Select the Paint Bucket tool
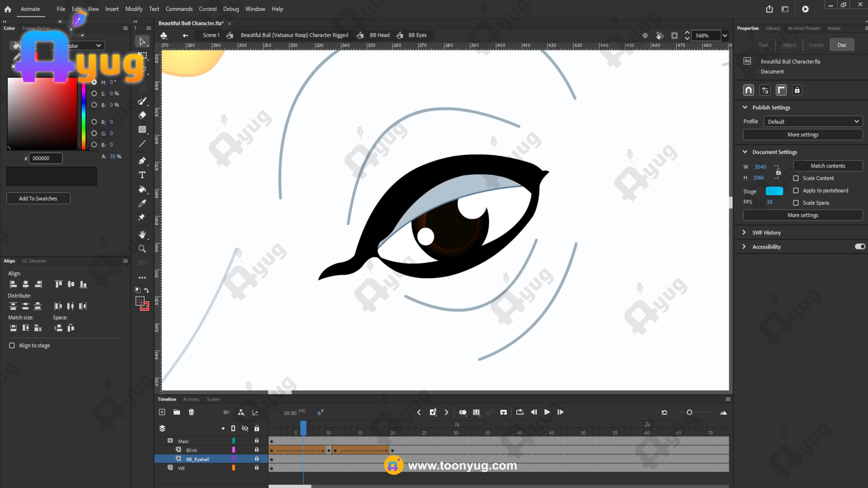The width and height of the screenshot is (868, 488). pyautogui.click(x=142, y=189)
